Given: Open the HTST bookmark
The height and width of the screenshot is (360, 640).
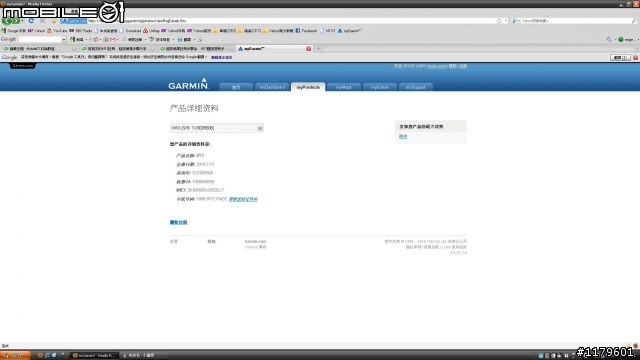Looking at the screenshot, I should coord(328,31).
